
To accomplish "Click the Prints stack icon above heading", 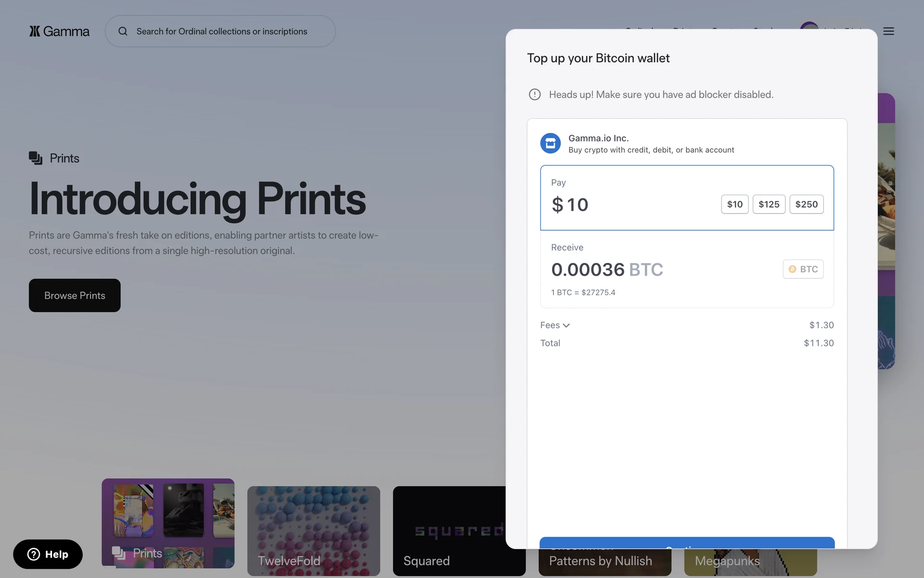I will click(x=36, y=158).
